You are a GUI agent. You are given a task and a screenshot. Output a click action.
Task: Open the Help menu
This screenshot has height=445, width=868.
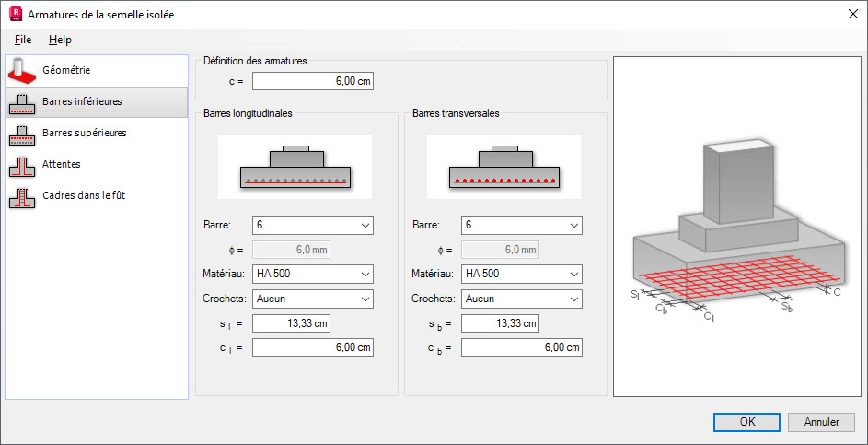coord(60,40)
